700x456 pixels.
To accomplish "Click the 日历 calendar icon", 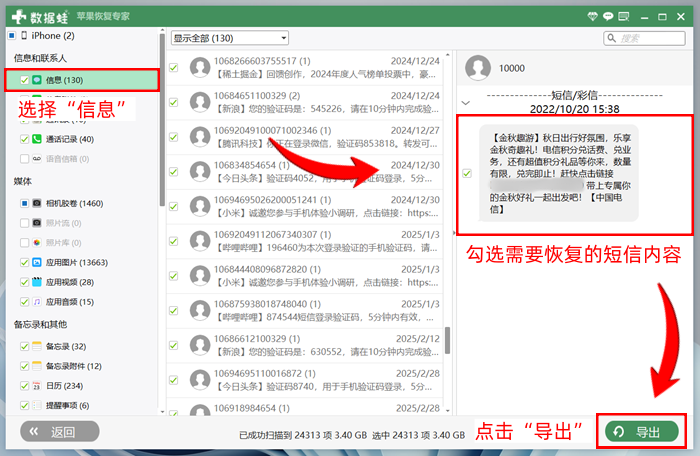I will pos(37,385).
